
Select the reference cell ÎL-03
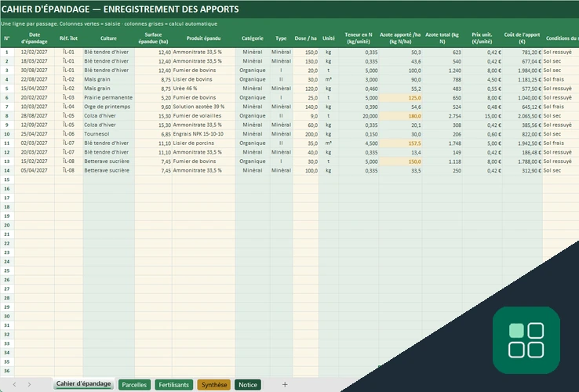click(69, 97)
